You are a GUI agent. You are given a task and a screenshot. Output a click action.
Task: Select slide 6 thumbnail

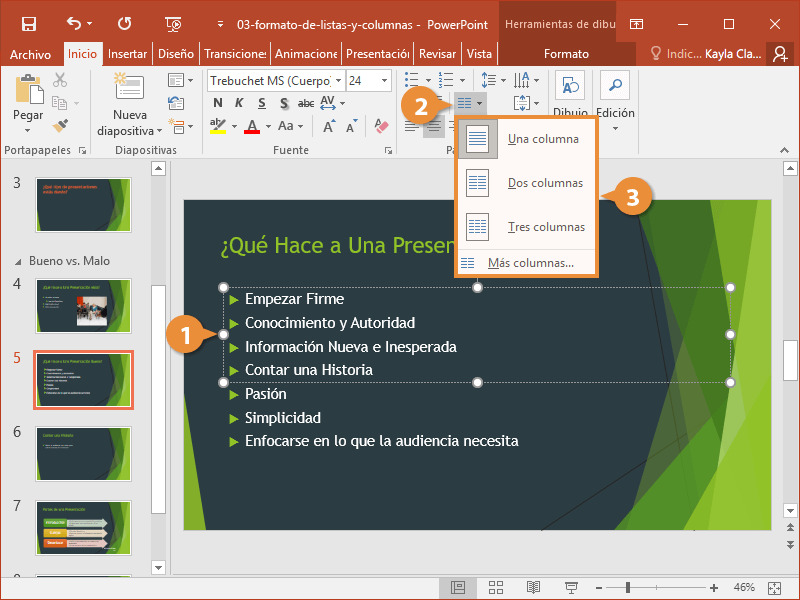point(83,453)
